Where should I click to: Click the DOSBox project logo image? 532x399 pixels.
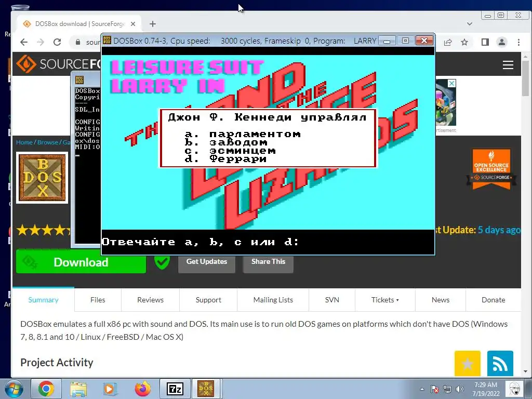42,178
